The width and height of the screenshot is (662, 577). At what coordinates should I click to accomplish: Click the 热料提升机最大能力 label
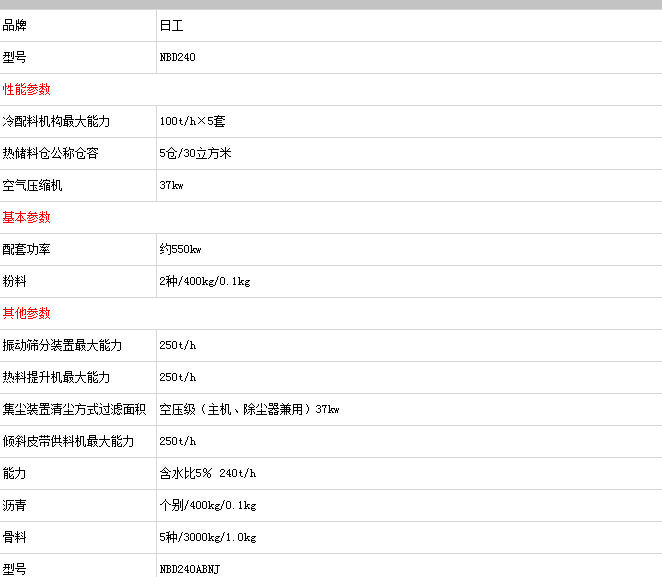pyautogui.click(x=56, y=378)
